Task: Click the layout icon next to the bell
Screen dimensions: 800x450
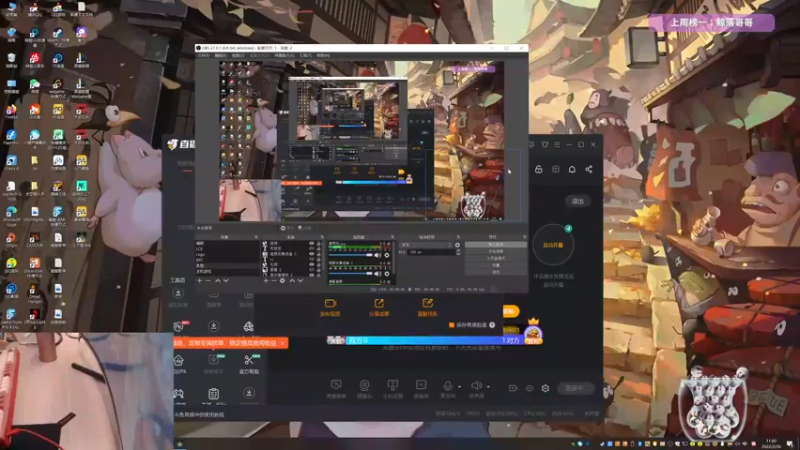Action: [556, 169]
